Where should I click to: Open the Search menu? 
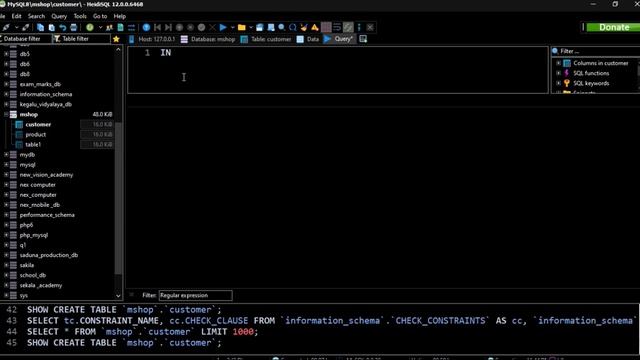[x=36, y=16]
